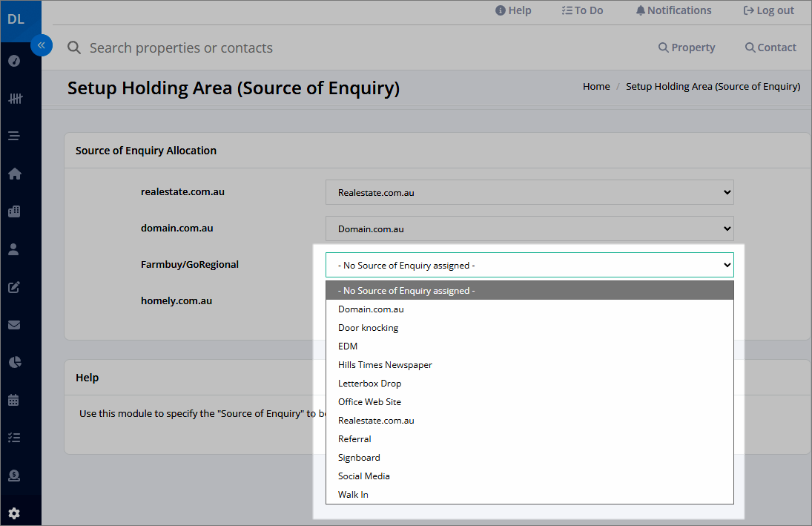Click the building icon in the sidebar

(14, 211)
